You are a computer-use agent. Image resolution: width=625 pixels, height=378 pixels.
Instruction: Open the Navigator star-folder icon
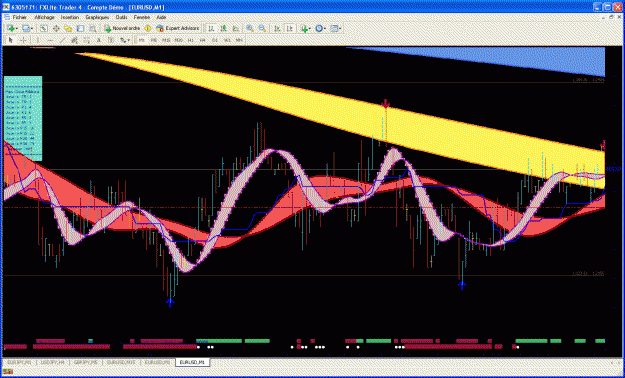(68, 28)
